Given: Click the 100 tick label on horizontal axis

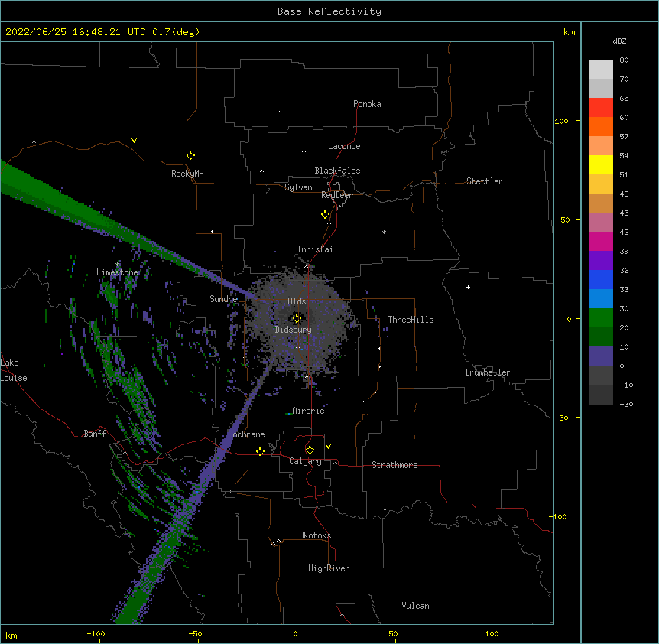Looking at the screenshot, I should tap(492, 633).
